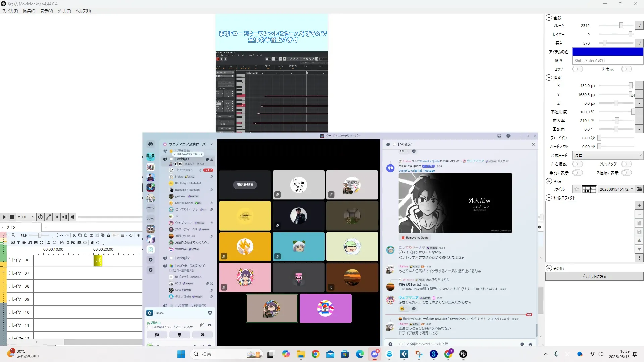644x362 pixels.
Task: Click the blue アイテムの色 color swatch
Action: (607, 52)
